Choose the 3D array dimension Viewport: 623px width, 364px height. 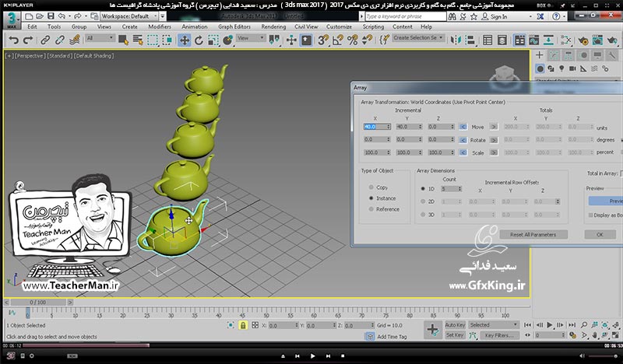point(423,215)
